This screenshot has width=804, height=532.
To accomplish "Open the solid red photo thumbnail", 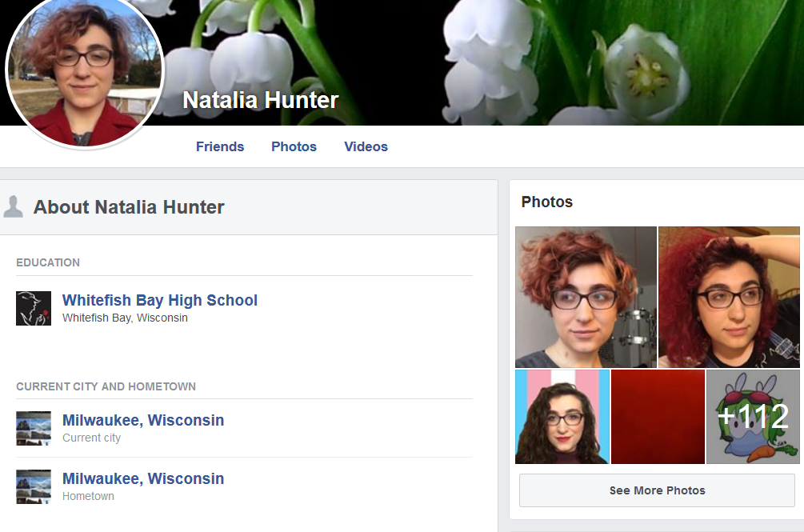I will click(658, 417).
